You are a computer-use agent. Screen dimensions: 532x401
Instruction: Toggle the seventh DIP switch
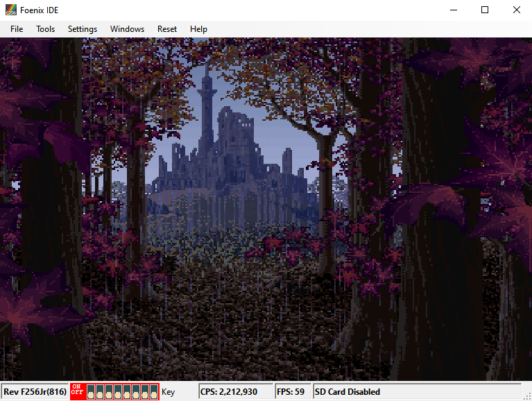pos(145,391)
